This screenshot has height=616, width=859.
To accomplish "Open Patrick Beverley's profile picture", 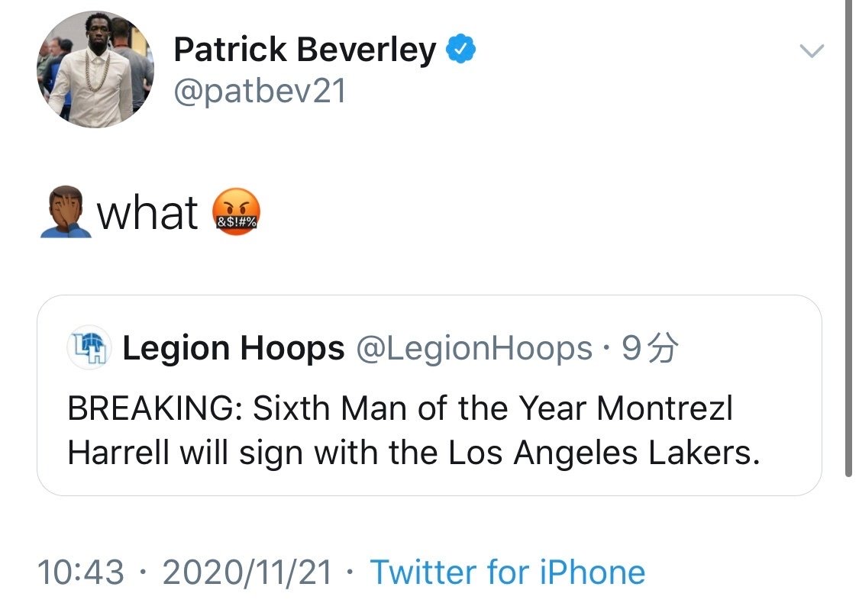I will coord(95,69).
